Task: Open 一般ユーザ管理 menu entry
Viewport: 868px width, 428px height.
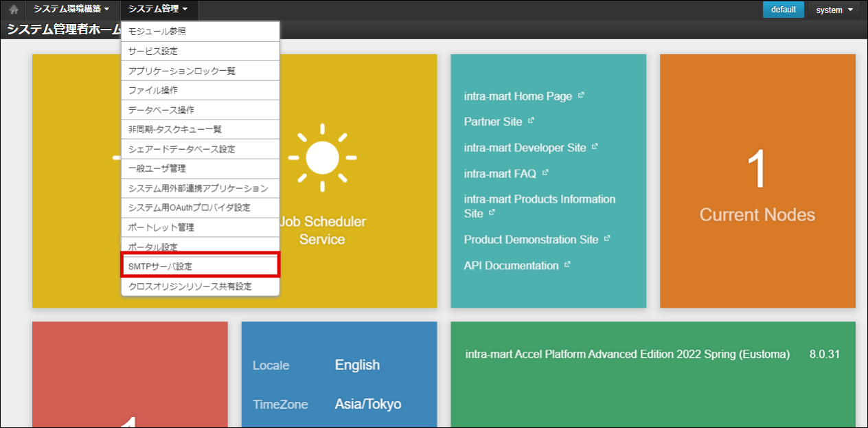Action: [201, 168]
